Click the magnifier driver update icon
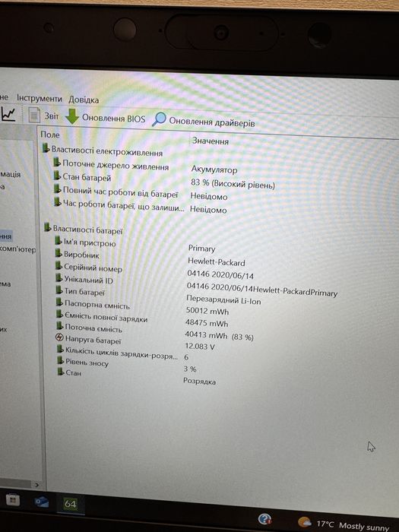The image size is (399, 532). click(159, 119)
